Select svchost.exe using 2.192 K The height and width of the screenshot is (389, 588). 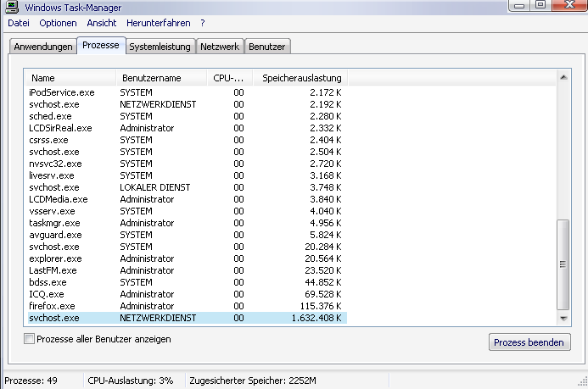click(188, 104)
